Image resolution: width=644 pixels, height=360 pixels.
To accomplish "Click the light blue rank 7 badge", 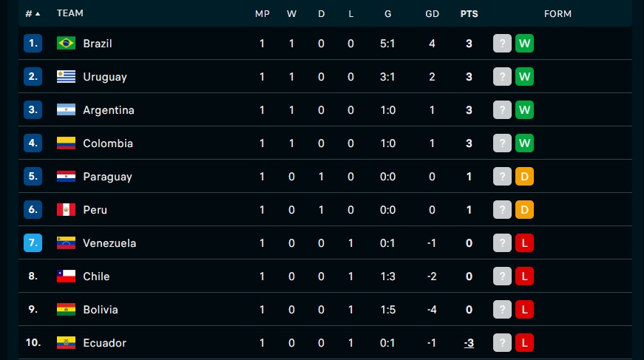I will pos(33,243).
